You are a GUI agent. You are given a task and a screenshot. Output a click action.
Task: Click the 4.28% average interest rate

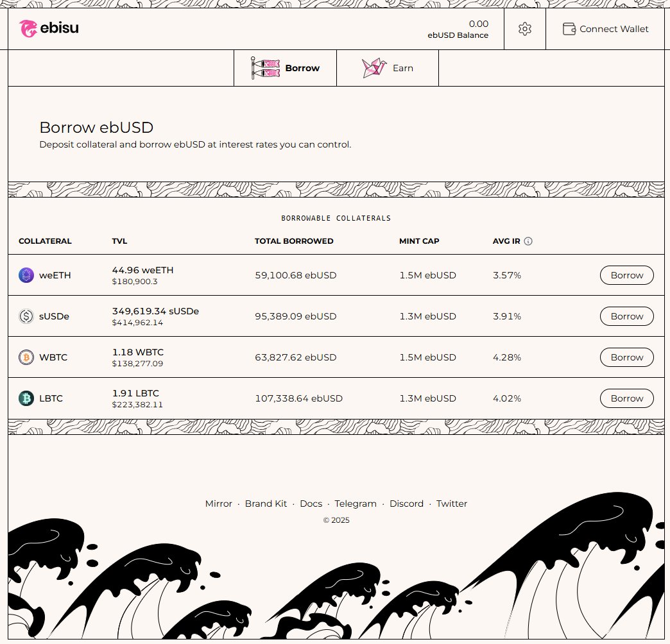point(507,357)
